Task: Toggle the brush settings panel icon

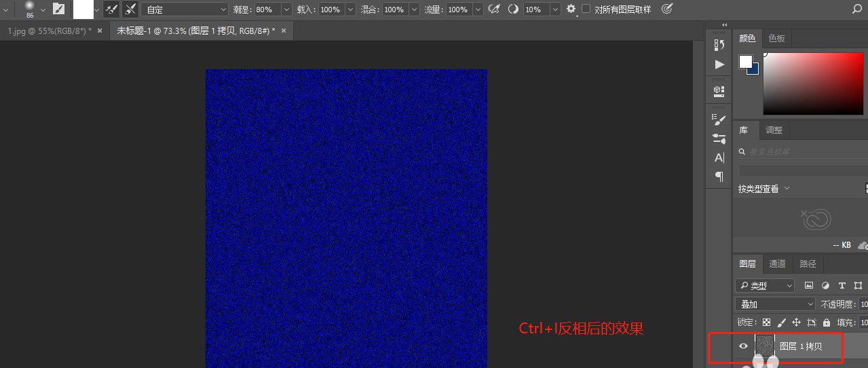Action: click(x=59, y=9)
